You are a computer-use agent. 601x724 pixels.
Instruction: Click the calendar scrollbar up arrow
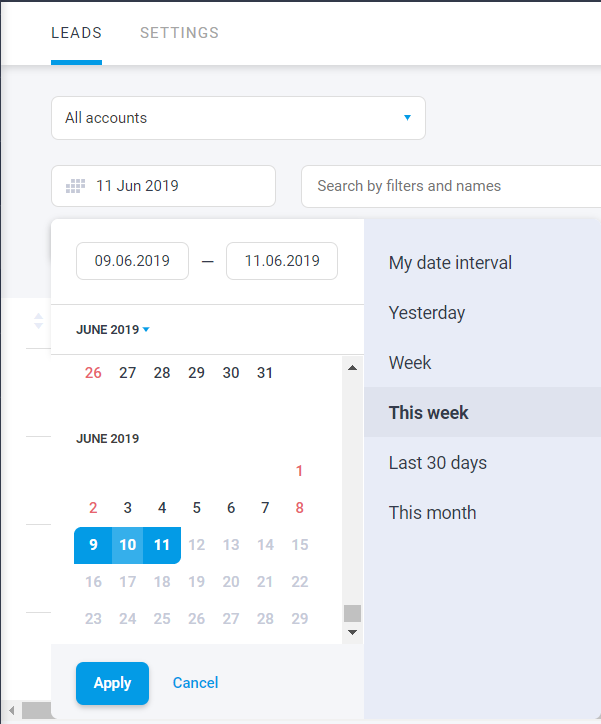(353, 368)
